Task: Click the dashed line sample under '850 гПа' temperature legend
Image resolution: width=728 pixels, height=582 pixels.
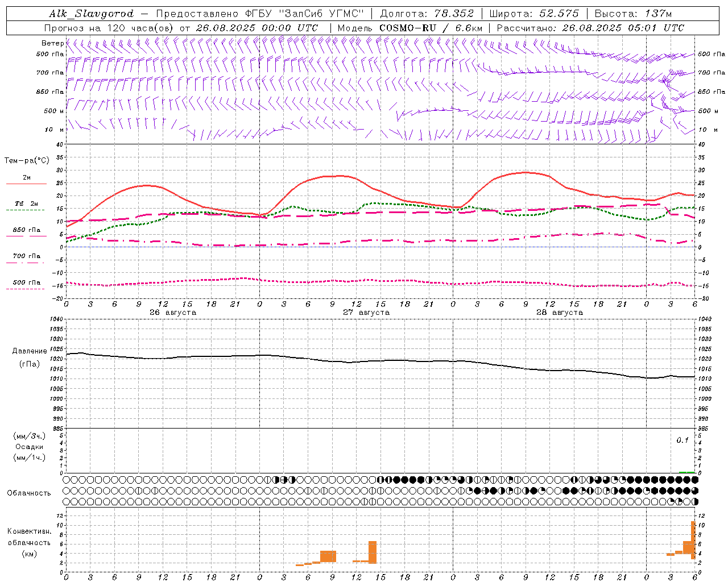Action: pyautogui.click(x=26, y=236)
